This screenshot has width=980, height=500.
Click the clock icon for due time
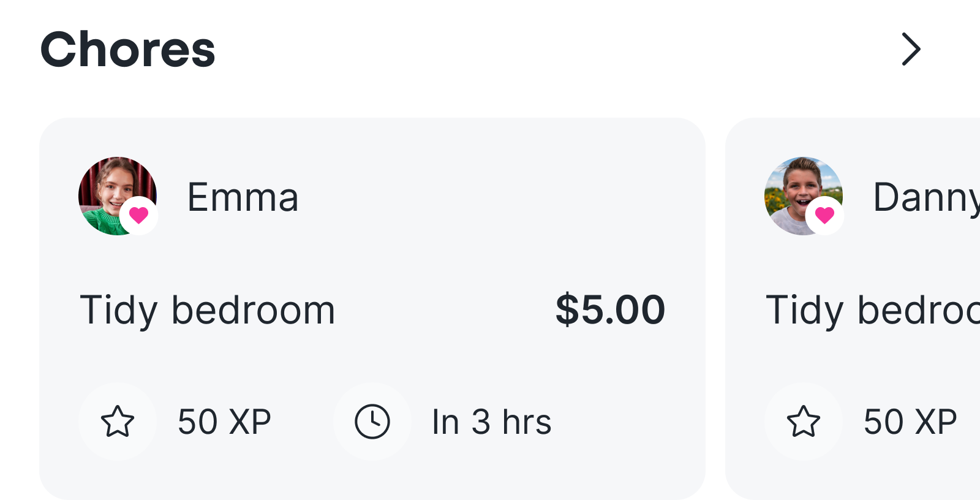click(372, 422)
